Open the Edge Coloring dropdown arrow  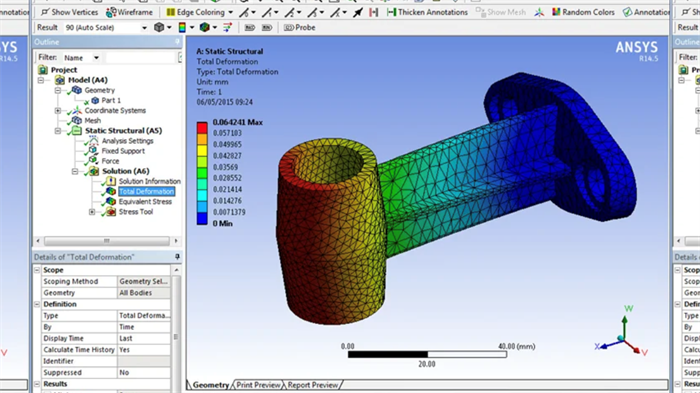pyautogui.click(x=231, y=12)
